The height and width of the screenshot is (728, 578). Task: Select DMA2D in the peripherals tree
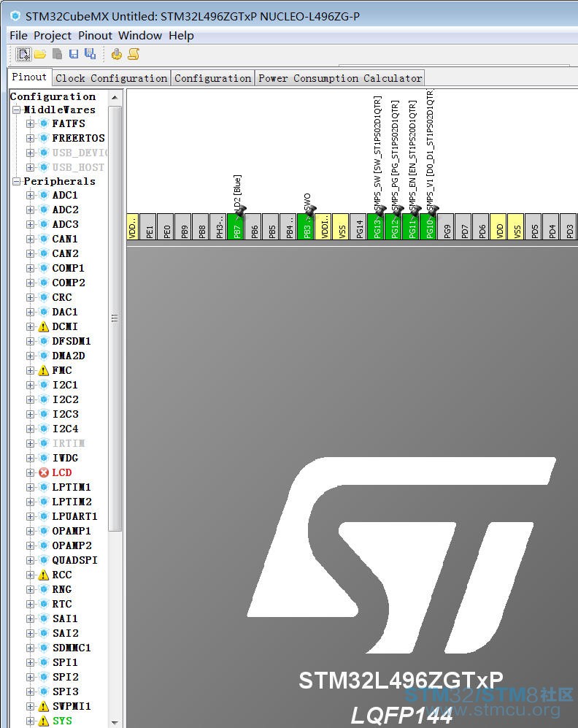pyautogui.click(x=69, y=356)
